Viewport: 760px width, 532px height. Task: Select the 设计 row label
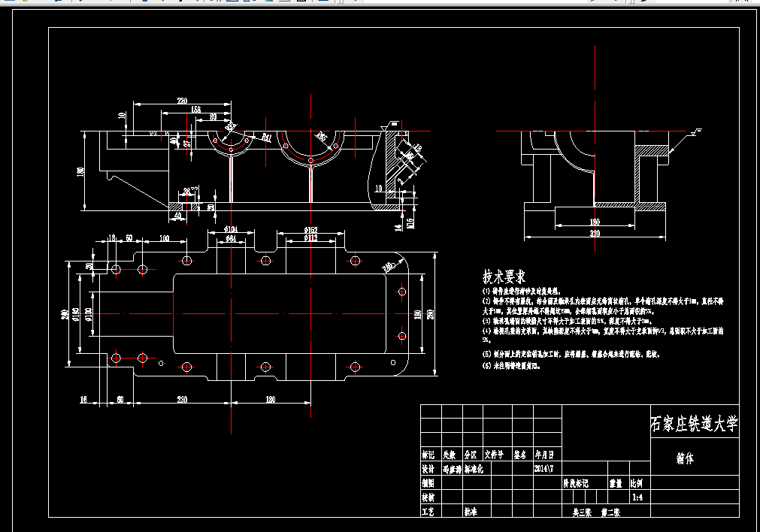tap(428, 469)
